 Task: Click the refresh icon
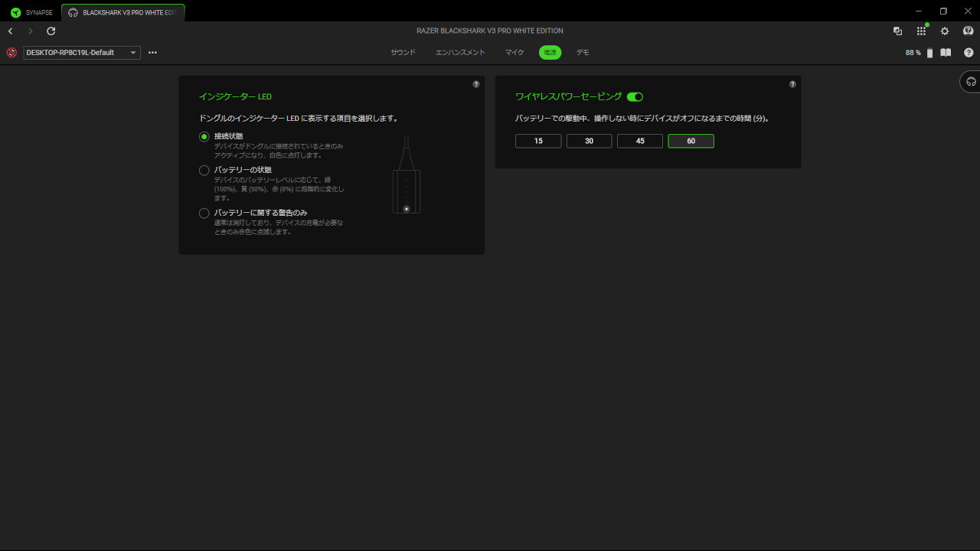click(x=51, y=31)
